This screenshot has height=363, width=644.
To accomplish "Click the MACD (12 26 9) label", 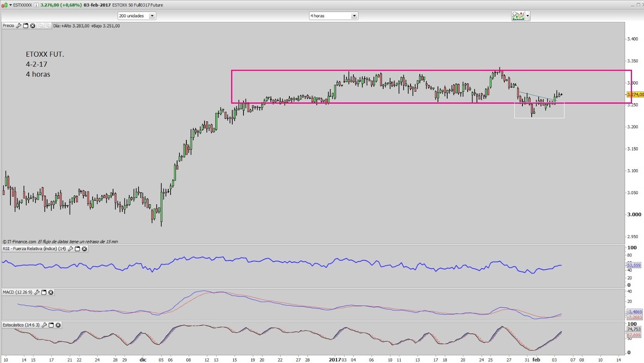I will 17,292.
